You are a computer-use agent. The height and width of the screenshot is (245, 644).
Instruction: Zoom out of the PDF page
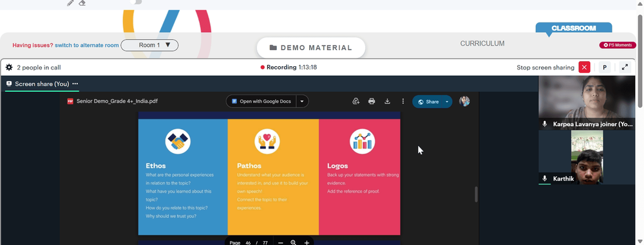coord(281,242)
